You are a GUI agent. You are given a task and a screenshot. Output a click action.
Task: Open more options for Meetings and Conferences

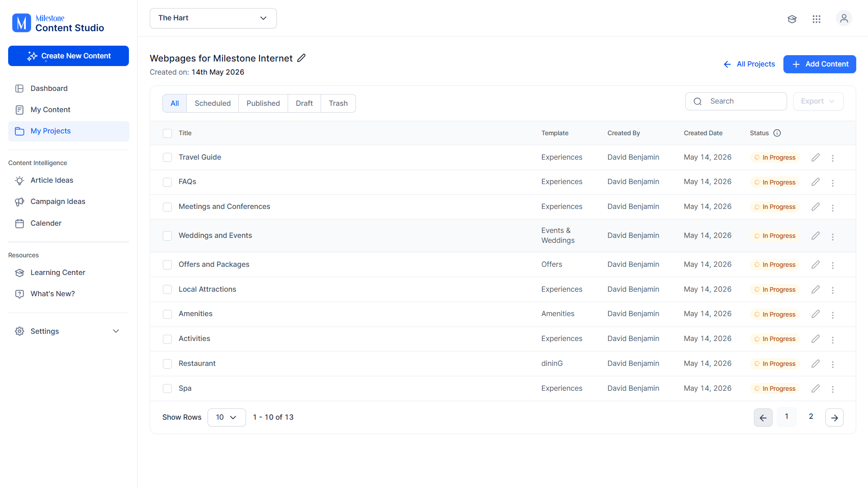point(833,208)
